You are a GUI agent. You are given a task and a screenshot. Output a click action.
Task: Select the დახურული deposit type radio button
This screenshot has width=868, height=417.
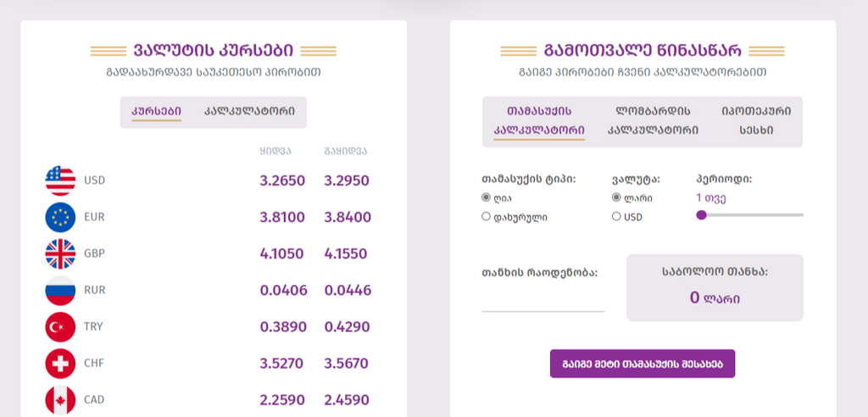click(x=487, y=217)
